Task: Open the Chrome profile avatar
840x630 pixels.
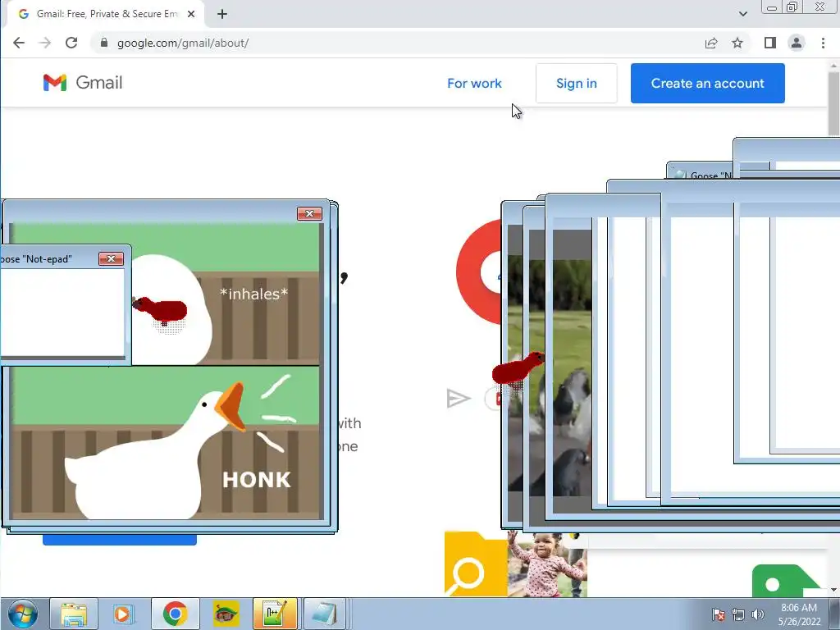Action: click(796, 43)
